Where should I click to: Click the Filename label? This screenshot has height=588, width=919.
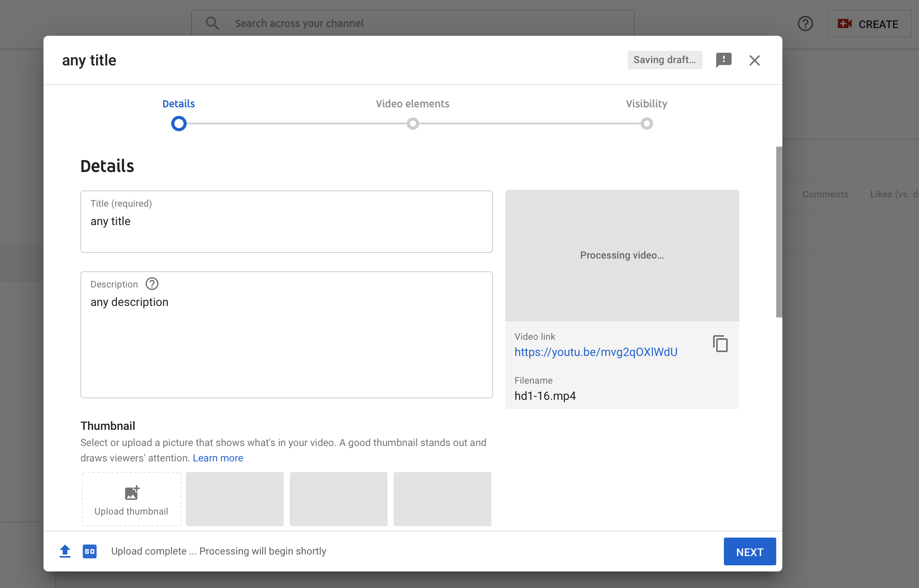pos(533,381)
